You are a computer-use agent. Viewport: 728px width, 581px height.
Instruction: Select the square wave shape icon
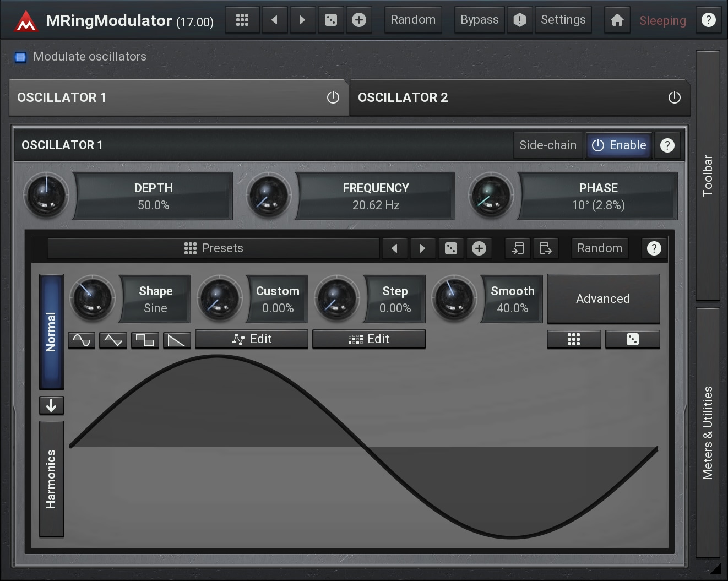145,340
